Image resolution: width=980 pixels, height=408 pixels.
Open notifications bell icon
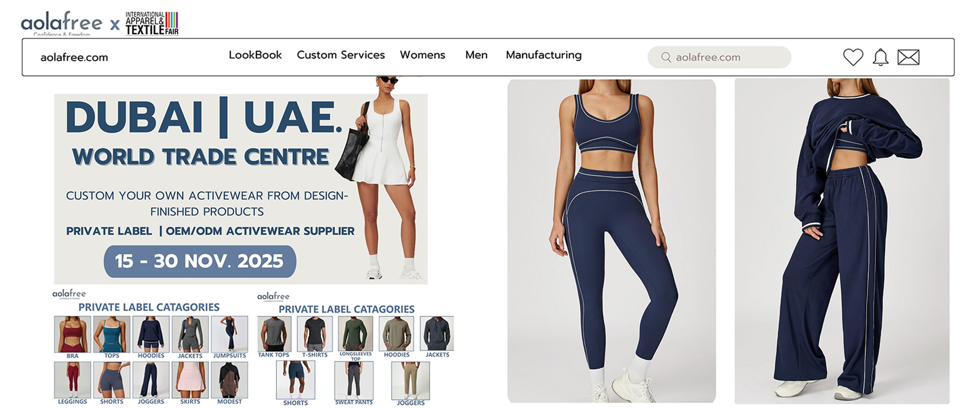click(x=880, y=57)
